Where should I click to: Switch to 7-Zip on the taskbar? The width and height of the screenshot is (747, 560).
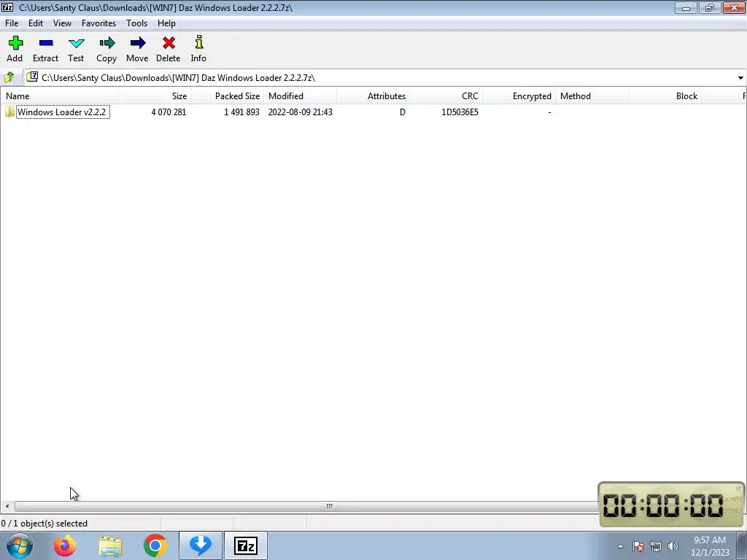(x=246, y=545)
